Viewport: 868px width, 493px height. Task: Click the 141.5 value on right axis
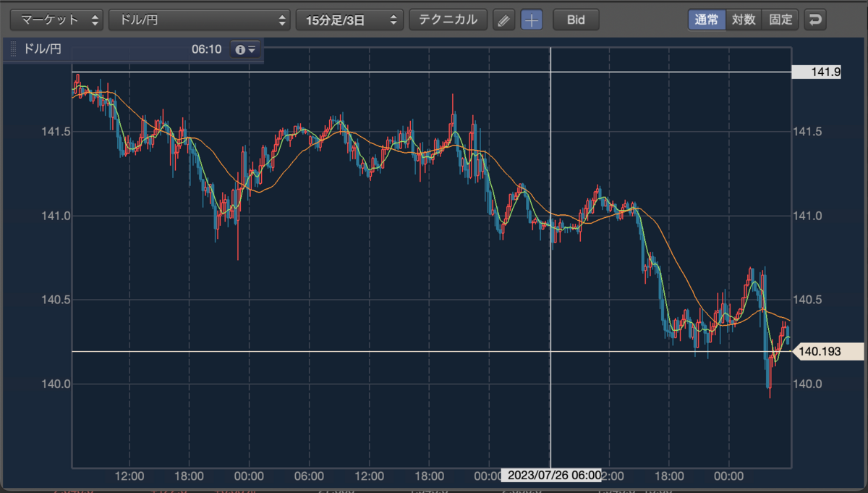click(x=809, y=132)
